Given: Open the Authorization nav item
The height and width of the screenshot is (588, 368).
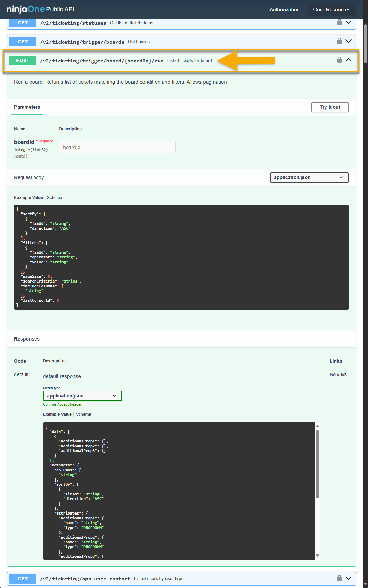Looking at the screenshot, I should 284,10.
